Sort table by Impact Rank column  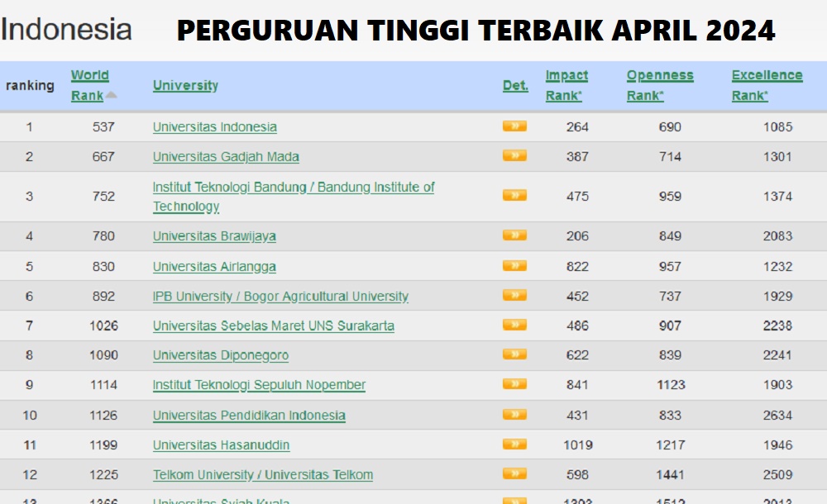566,85
